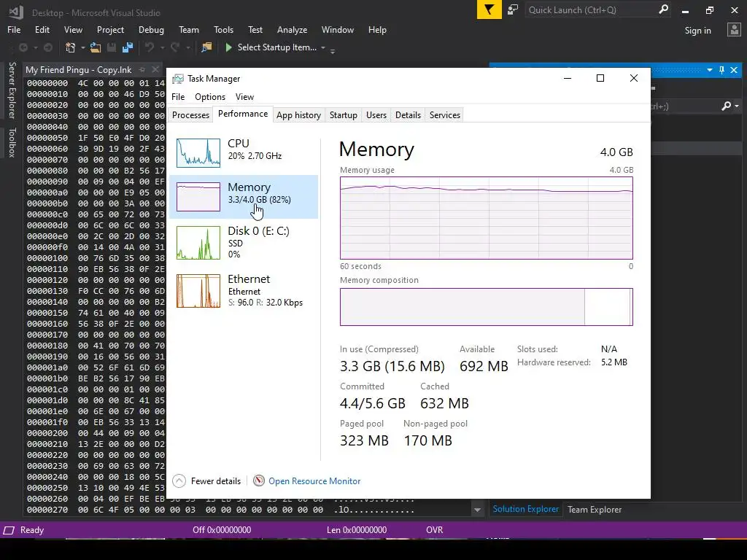This screenshot has height=560, width=747.
Task: Click the Quick Launch magnifier icon
Action: pyautogui.click(x=664, y=9)
